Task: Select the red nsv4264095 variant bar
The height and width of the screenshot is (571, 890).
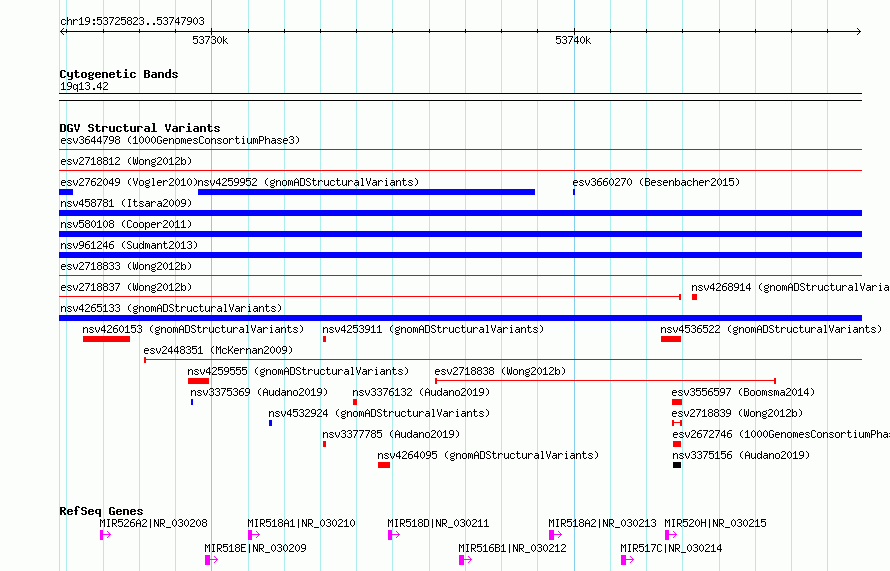Action: tap(384, 465)
